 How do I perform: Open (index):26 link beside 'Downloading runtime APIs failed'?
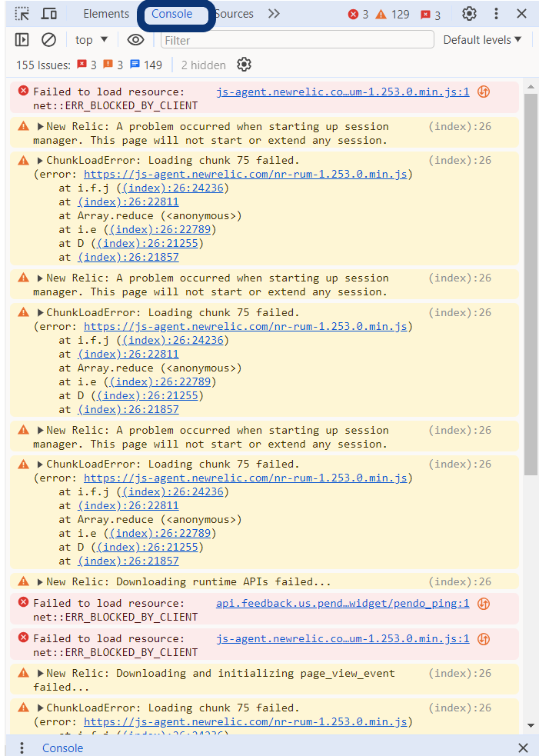tap(460, 582)
